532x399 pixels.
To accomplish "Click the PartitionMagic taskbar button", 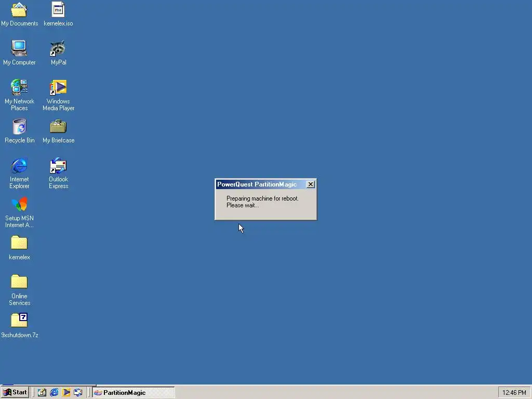I will (134, 393).
